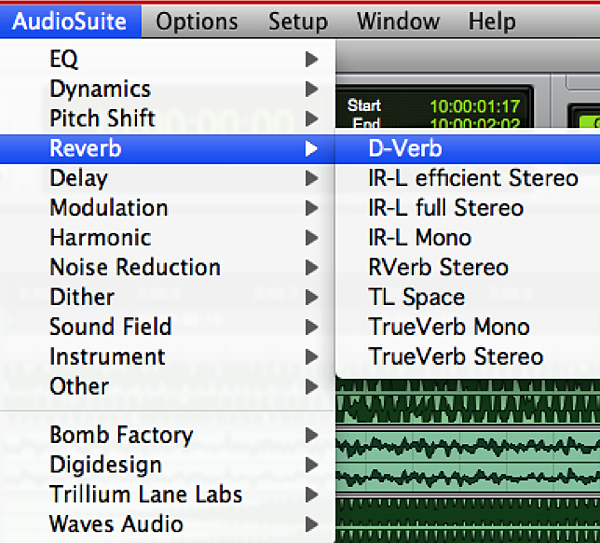Open Digidesign manufacturer submenu
Image resolution: width=600 pixels, height=543 pixels.
click(167, 465)
